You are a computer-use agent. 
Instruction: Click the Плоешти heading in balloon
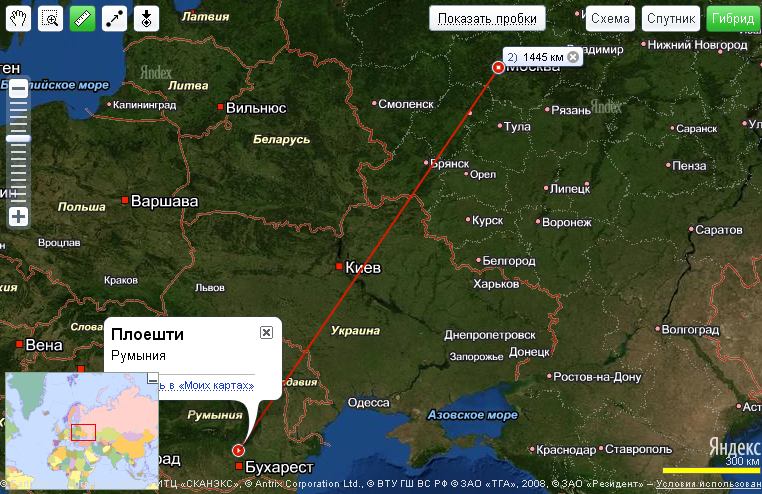pyautogui.click(x=147, y=334)
